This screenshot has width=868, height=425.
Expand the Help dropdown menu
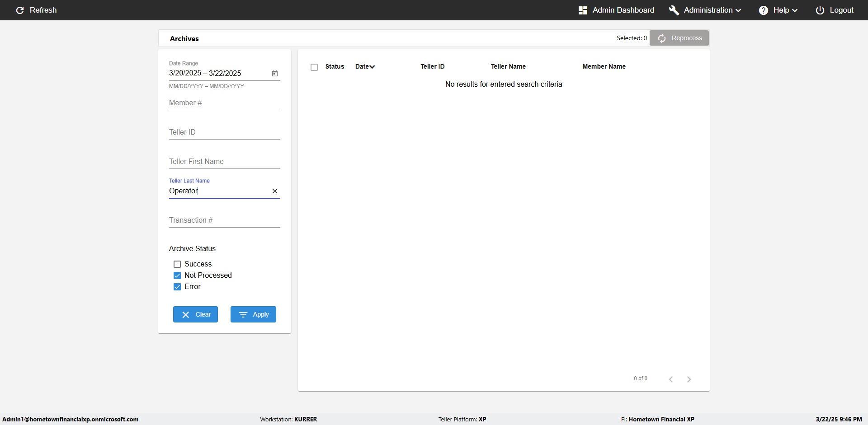[795, 10]
